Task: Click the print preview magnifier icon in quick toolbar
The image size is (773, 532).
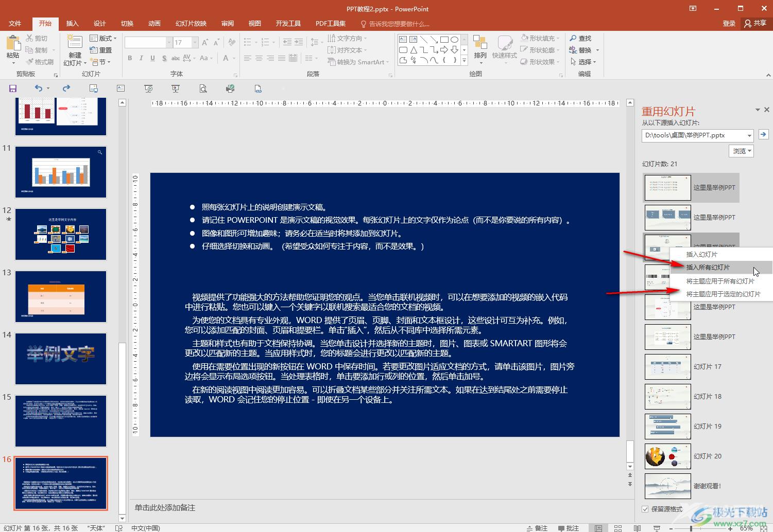Action: [203, 88]
